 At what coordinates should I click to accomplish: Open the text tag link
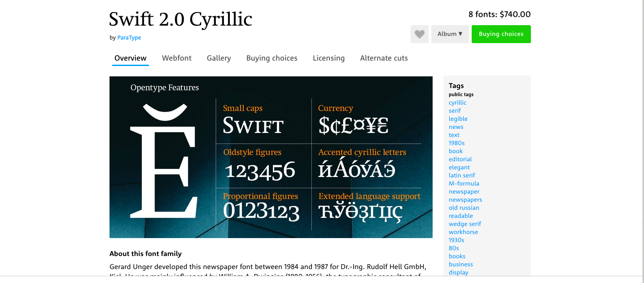coord(454,135)
